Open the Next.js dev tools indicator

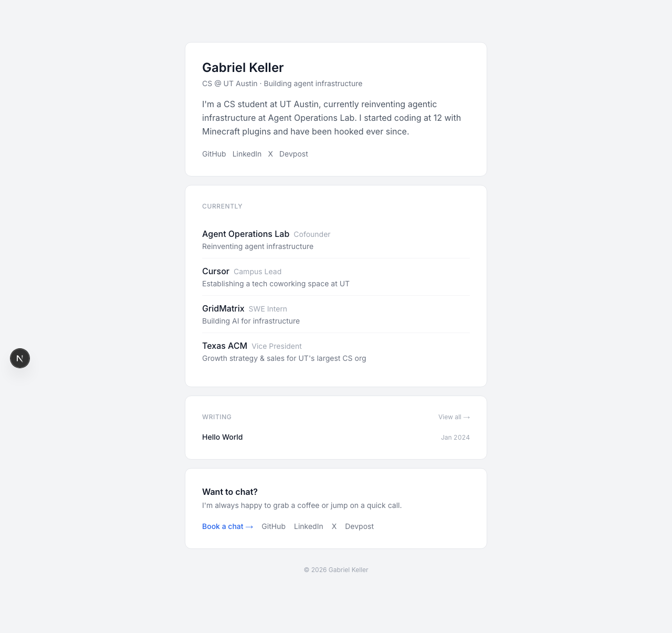coord(20,358)
